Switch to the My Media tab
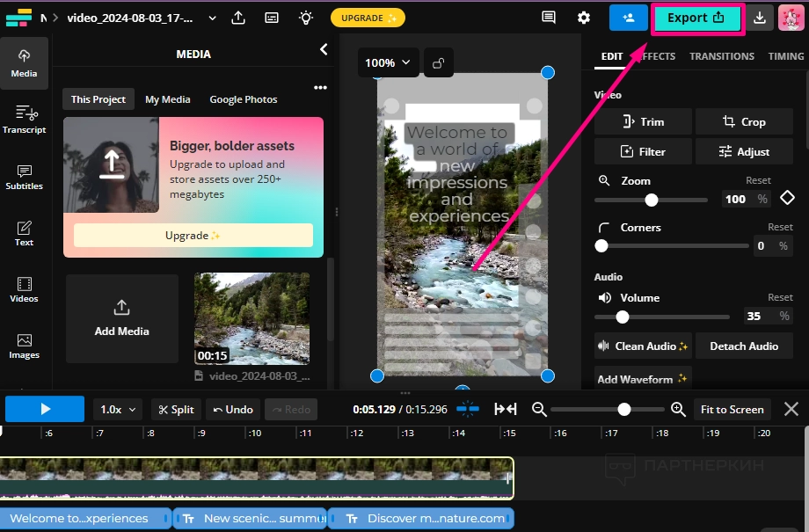 (x=167, y=99)
